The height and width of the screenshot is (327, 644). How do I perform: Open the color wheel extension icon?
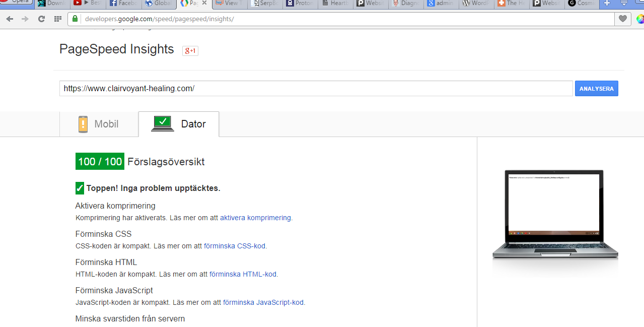[639, 19]
